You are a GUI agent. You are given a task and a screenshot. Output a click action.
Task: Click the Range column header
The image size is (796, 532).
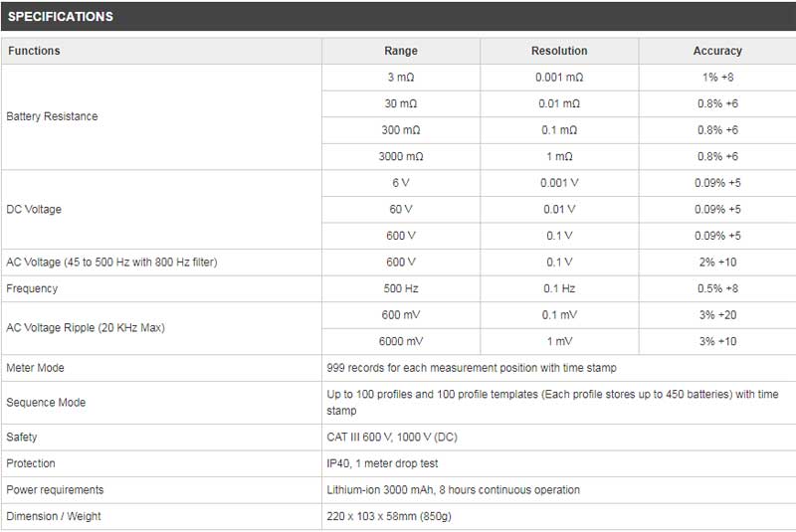coord(401,51)
